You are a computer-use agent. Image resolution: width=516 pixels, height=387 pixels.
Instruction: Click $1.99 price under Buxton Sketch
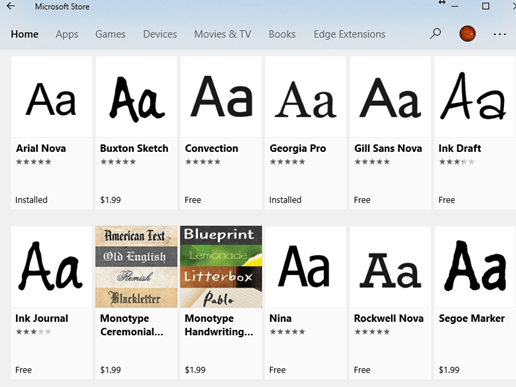110,200
